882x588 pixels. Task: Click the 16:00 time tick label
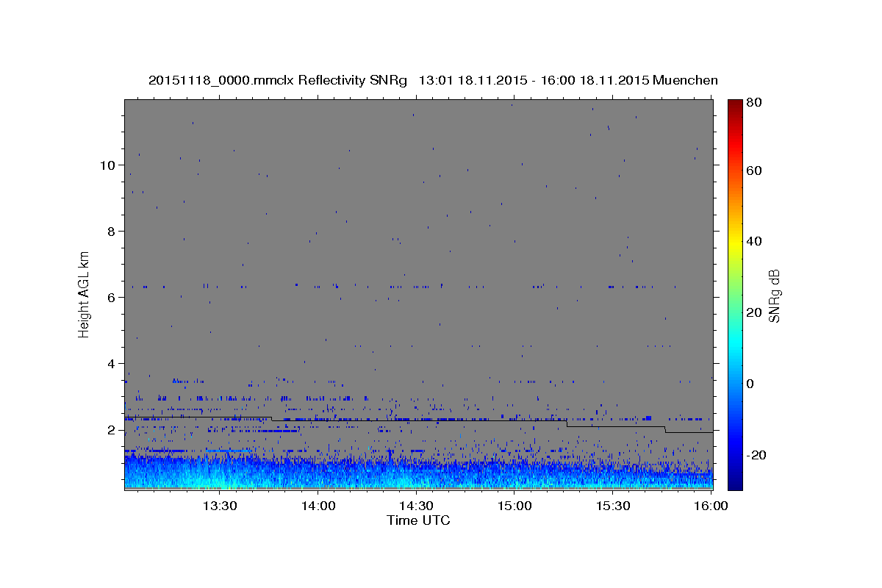coord(710,506)
